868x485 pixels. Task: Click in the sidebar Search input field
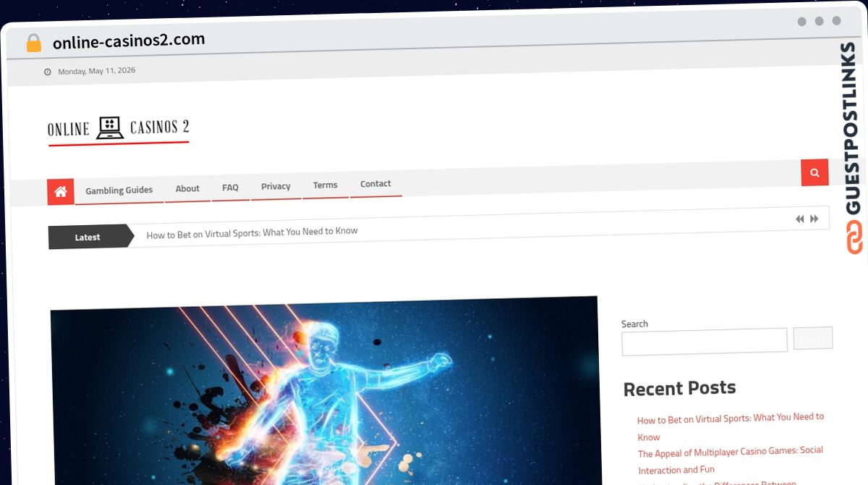click(x=705, y=341)
